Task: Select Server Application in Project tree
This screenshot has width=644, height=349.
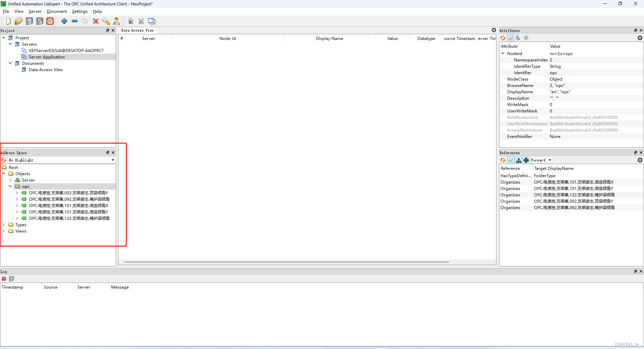Action: pyautogui.click(x=47, y=57)
